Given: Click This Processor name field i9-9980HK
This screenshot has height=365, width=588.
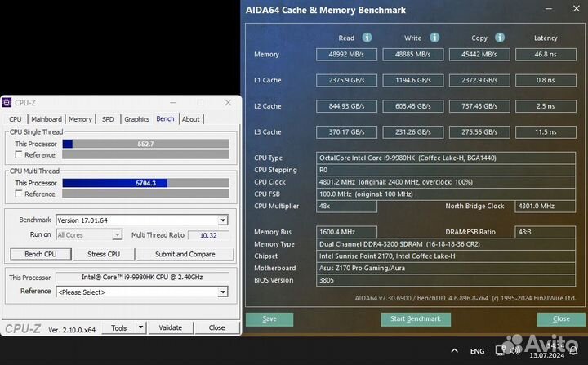Looking at the screenshot, I should [x=142, y=277].
